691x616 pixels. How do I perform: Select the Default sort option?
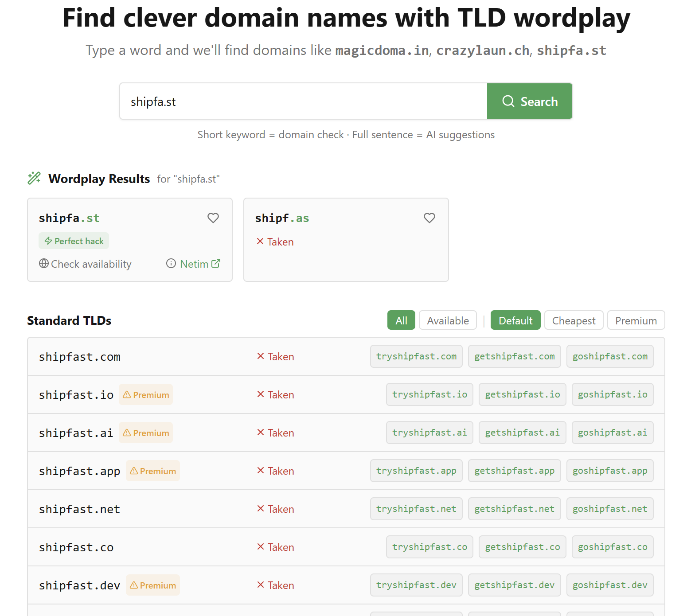515,320
